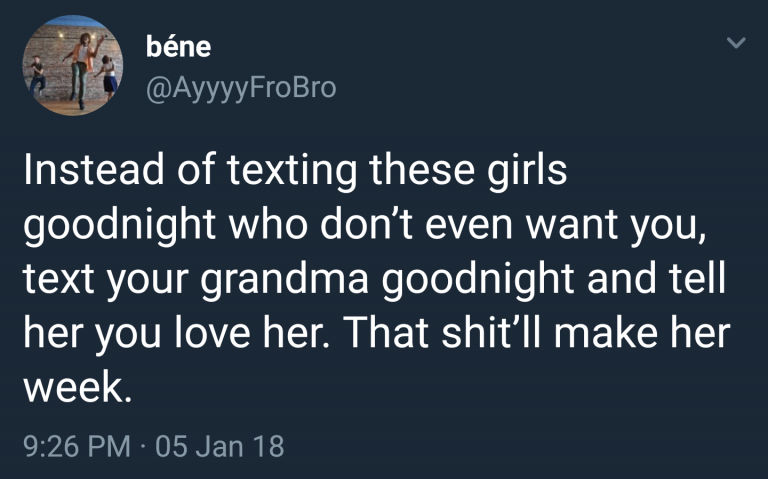Click the béne profile picture
Viewport: 768px width, 479px height.
pyautogui.click(x=66, y=66)
